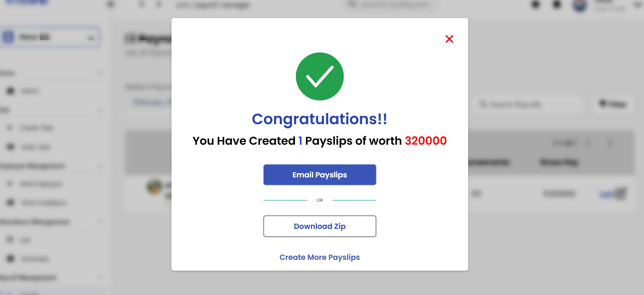Go to next page of payroll table
The width and height of the screenshot is (644, 295).
tap(610, 143)
